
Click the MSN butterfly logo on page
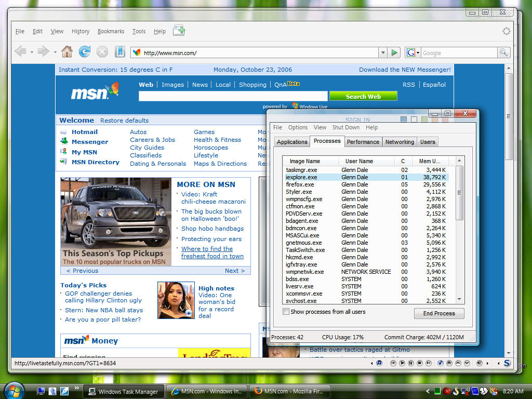pos(95,91)
